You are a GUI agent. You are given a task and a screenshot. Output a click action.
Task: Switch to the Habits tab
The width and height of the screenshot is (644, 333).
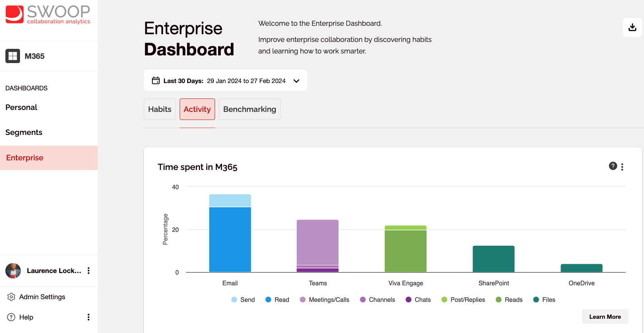160,109
